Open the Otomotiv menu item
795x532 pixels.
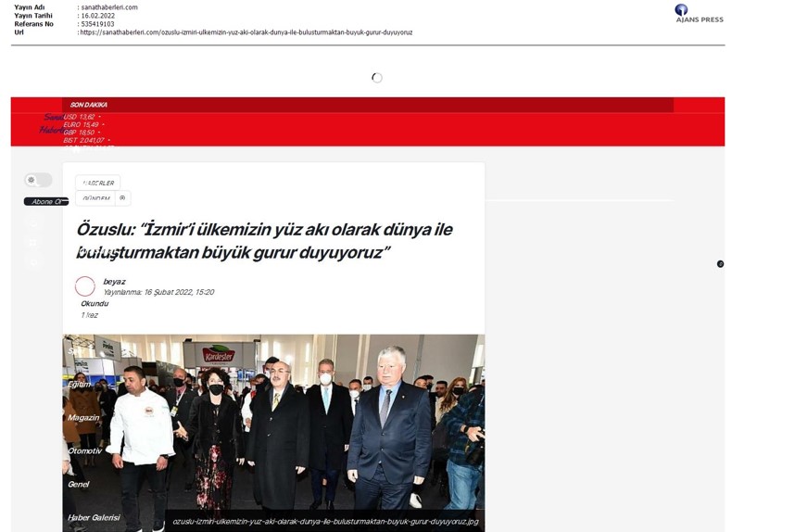(84, 450)
